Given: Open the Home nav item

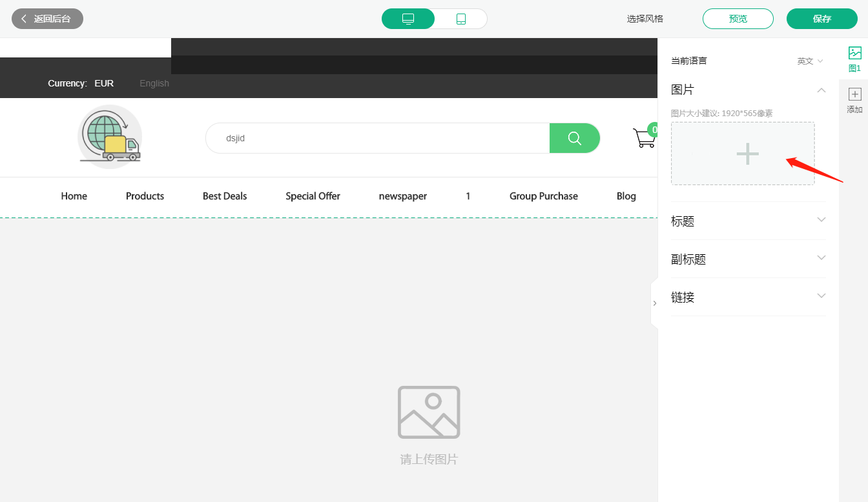Looking at the screenshot, I should click(74, 196).
